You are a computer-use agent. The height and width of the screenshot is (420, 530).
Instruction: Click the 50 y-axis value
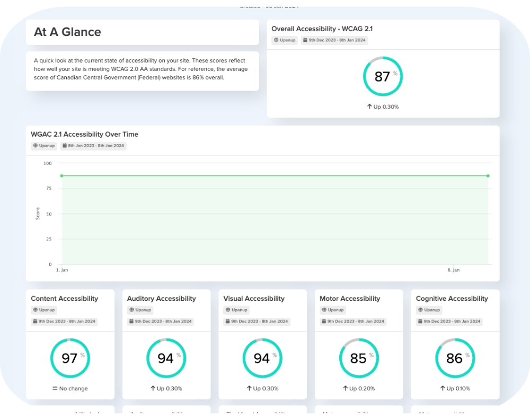point(49,214)
